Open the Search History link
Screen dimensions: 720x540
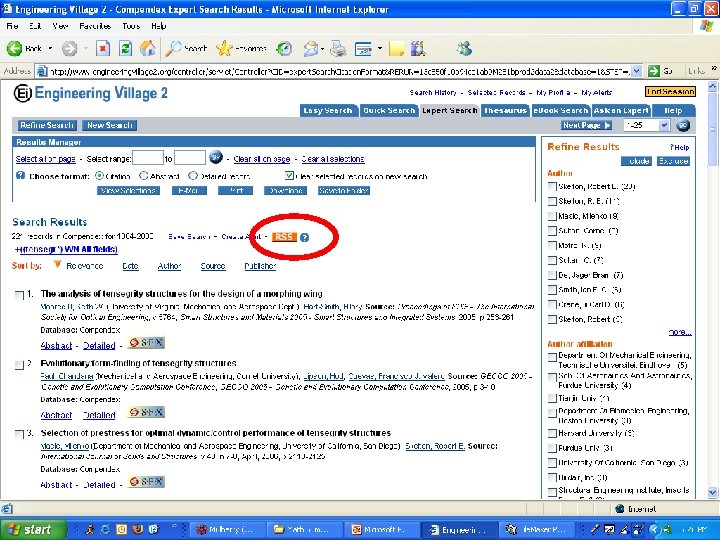coord(433,92)
